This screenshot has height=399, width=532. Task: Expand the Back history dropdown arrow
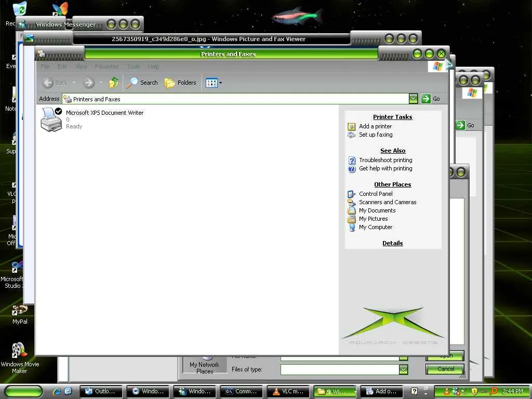coord(74,83)
